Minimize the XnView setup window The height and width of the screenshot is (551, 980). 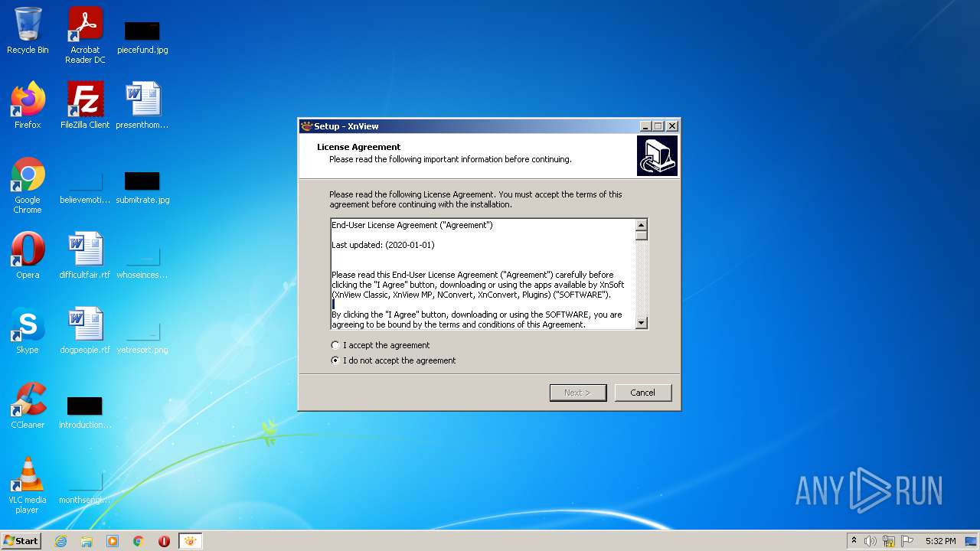click(645, 126)
